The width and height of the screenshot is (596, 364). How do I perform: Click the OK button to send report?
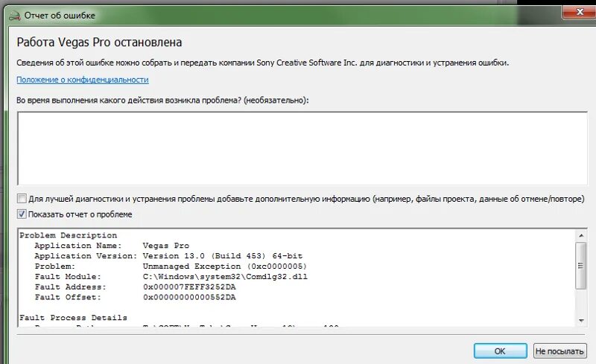point(500,351)
